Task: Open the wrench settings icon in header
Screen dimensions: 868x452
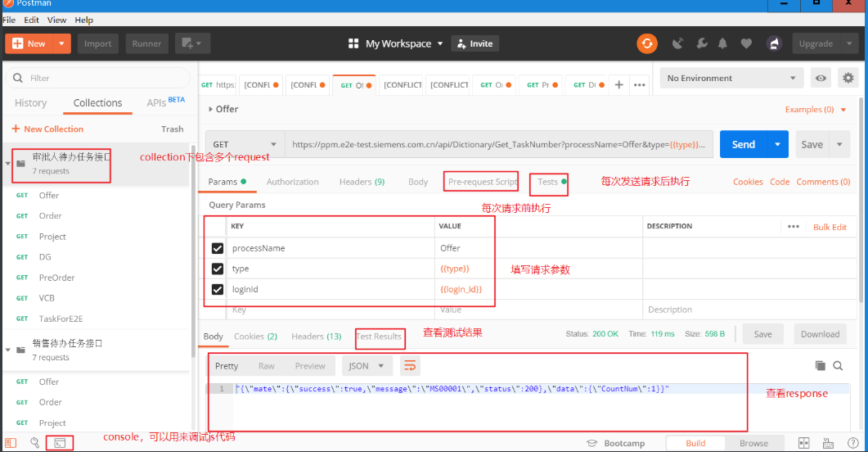Action: 701,43
